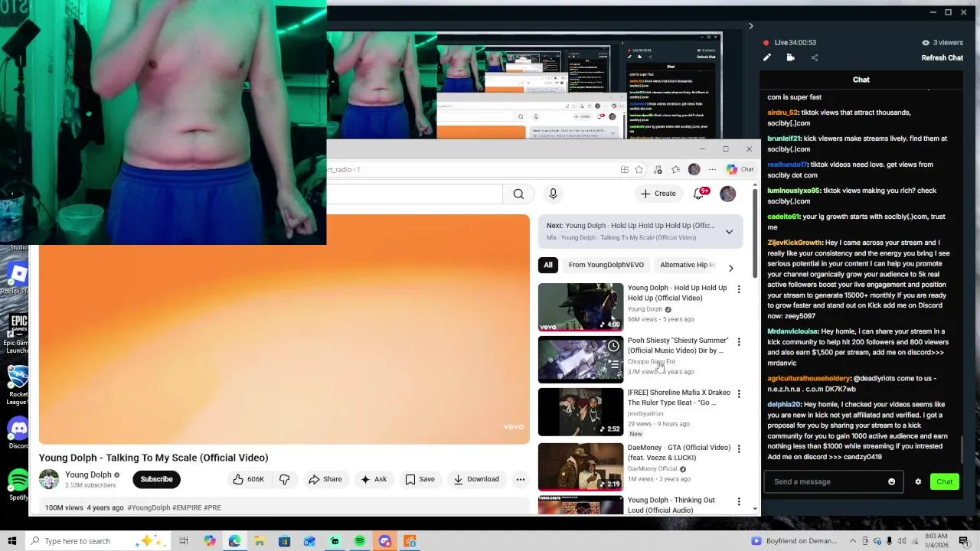The image size is (980, 551).
Task: Subscribe to Young Dolph channel
Action: tap(156, 479)
